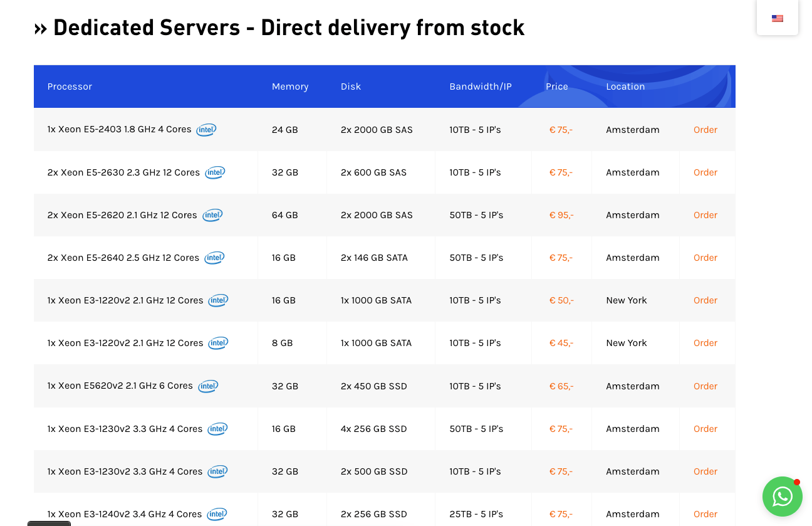The height and width of the screenshot is (526, 812).
Task: Order the Xeon E5-2403 24 GB server
Action: click(x=705, y=130)
